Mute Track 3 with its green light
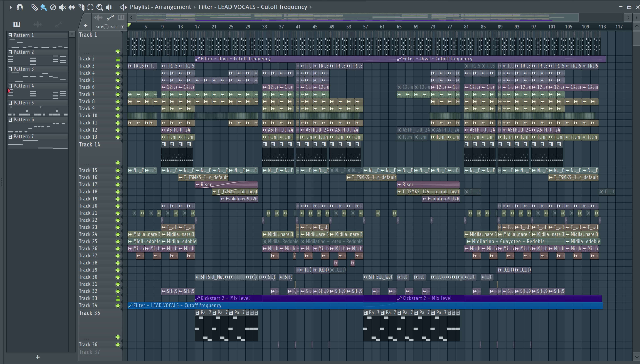Viewport: 640px width, 364px height. 118,66
